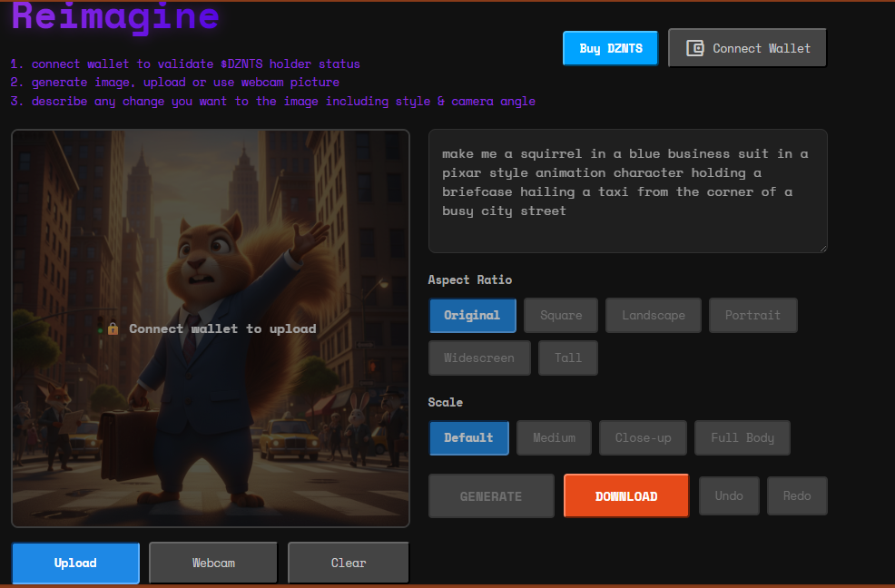
Task: Set scale to Close-up
Action: pos(643,437)
